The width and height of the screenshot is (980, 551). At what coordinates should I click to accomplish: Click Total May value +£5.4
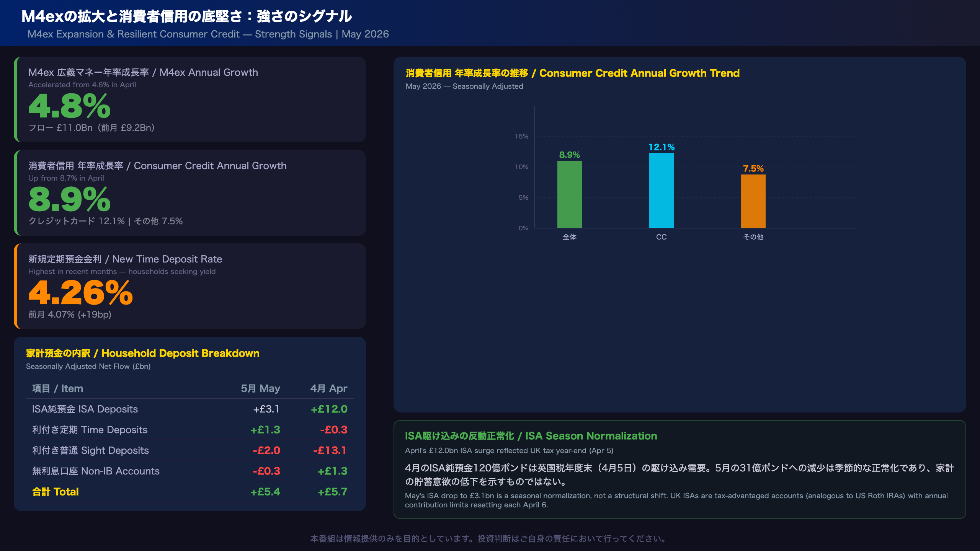click(x=265, y=492)
